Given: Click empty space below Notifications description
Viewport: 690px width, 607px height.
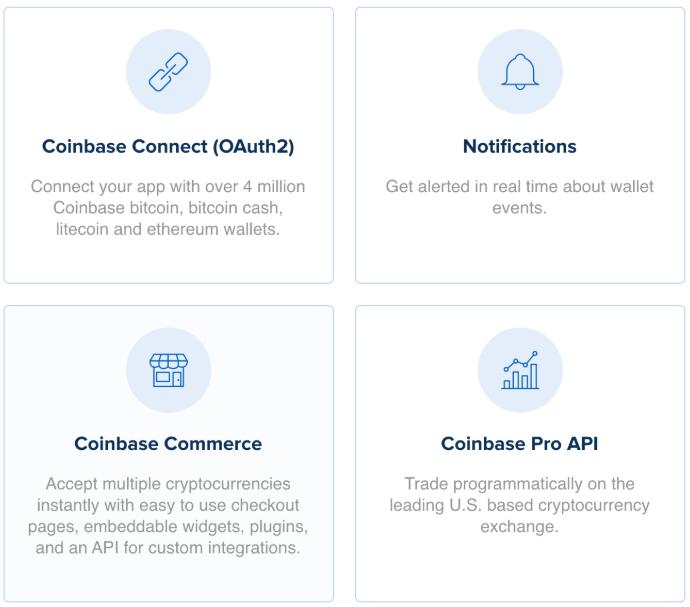Looking at the screenshot, I should (520, 251).
